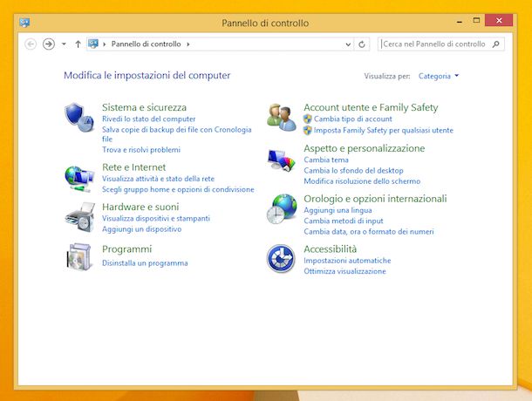Image resolution: width=532 pixels, height=401 pixels.
Task: Open the Account utente people icon
Action: coord(281,118)
